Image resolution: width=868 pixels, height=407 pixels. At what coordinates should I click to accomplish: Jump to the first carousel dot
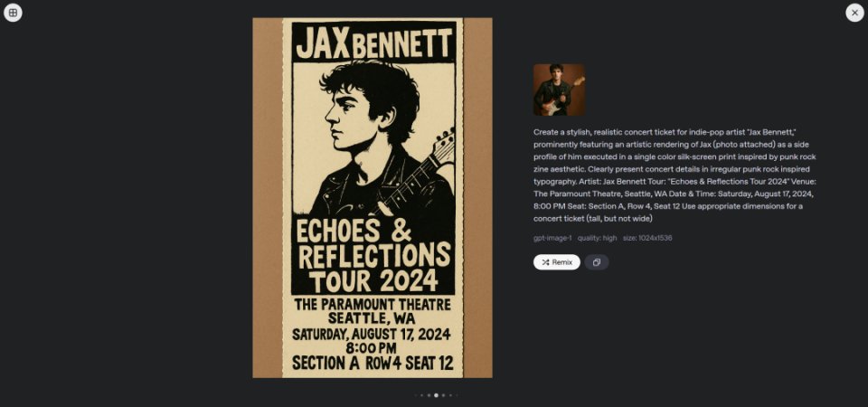coord(415,395)
